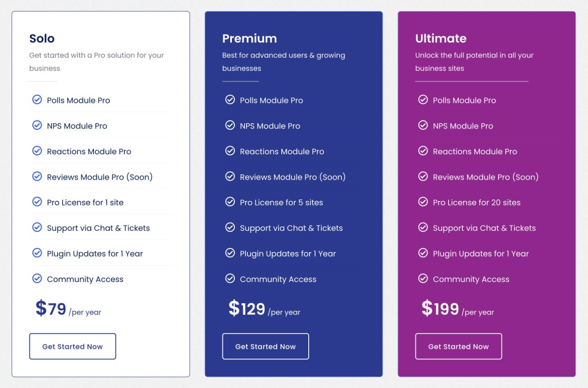This screenshot has height=388, width=588.
Task: Click checkmark beside Premium Community Access
Action: (230, 278)
